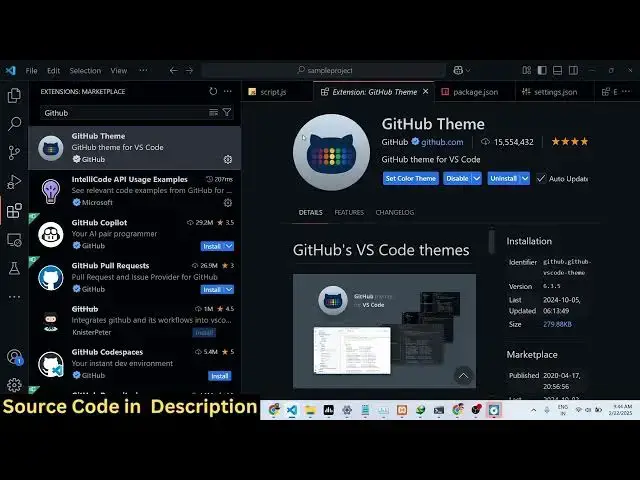The width and height of the screenshot is (640, 480).
Task: Open IntelliCode API Usage Examples gear
Action: coord(228,202)
